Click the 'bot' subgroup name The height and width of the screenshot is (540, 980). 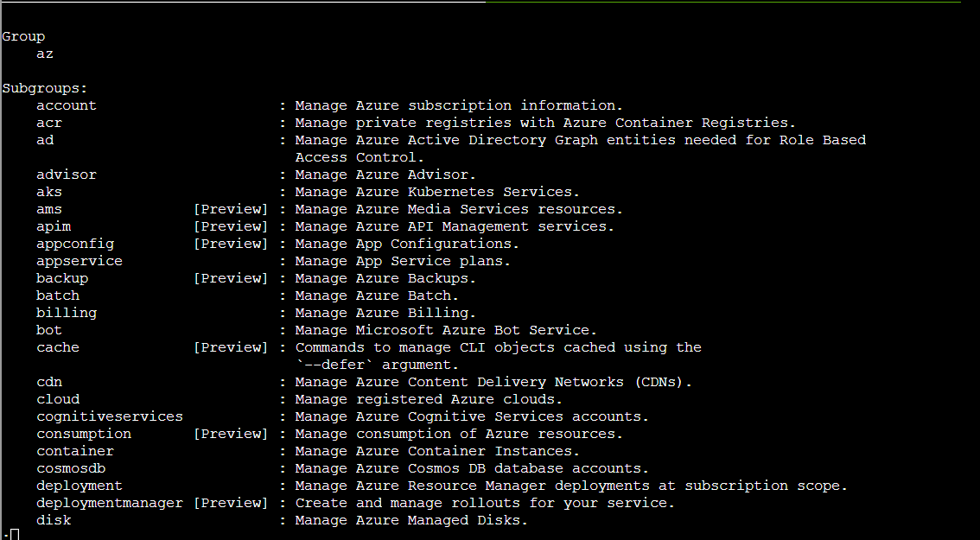49,330
